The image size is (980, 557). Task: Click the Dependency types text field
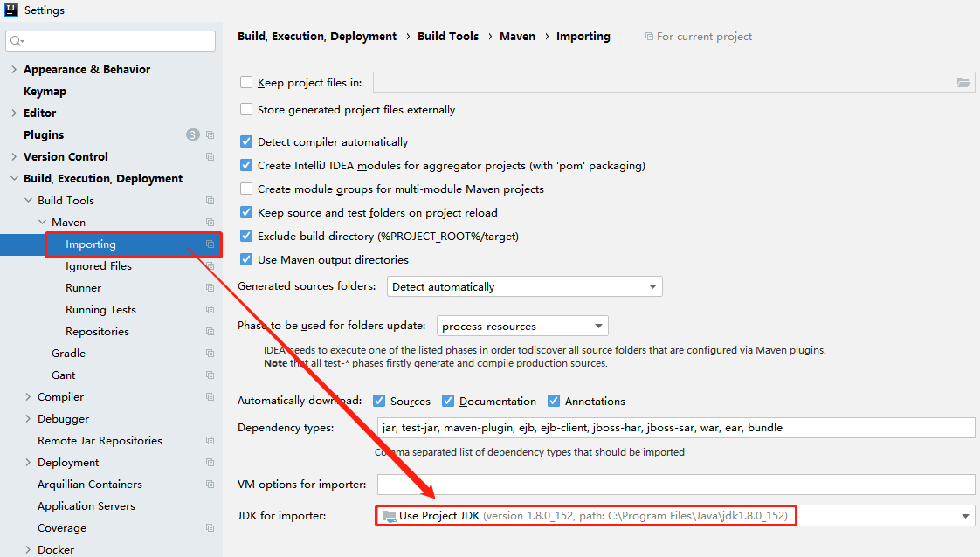[676, 428]
